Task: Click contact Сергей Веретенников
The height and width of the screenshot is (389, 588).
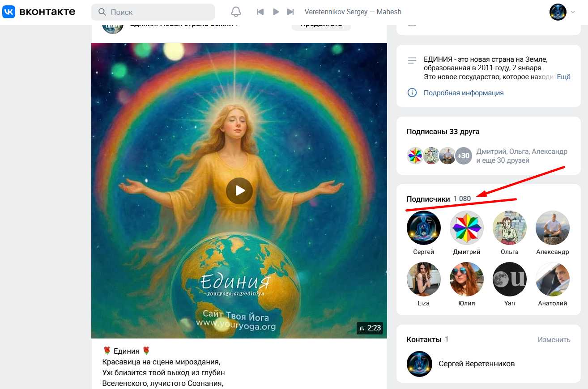Action: pos(477,364)
